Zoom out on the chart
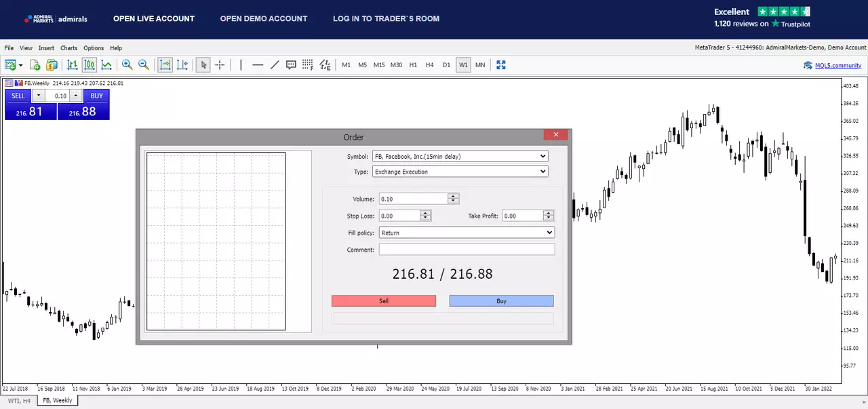868x409 pixels. 144,65
